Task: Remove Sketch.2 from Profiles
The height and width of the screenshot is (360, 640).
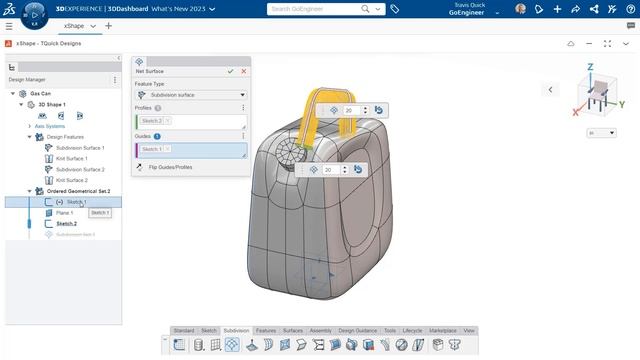Action: [167, 121]
